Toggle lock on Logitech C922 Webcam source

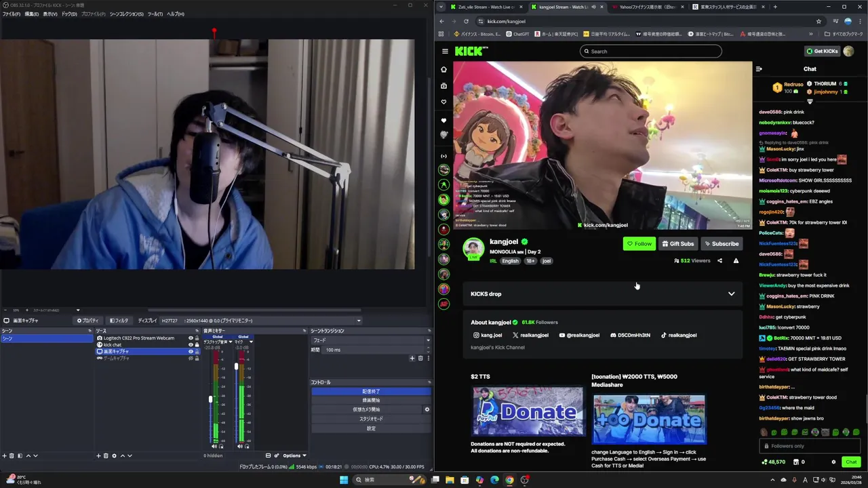197,338
